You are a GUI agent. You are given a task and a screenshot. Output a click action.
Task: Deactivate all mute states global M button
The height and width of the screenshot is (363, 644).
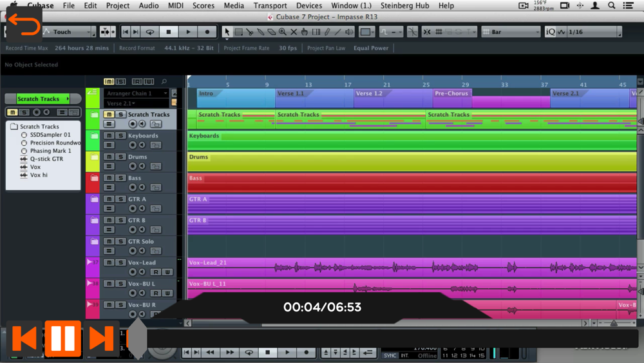(109, 81)
